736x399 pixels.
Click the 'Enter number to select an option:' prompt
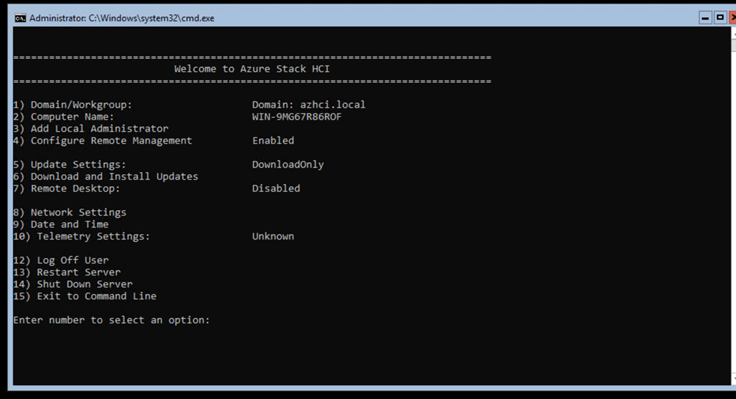coord(111,320)
